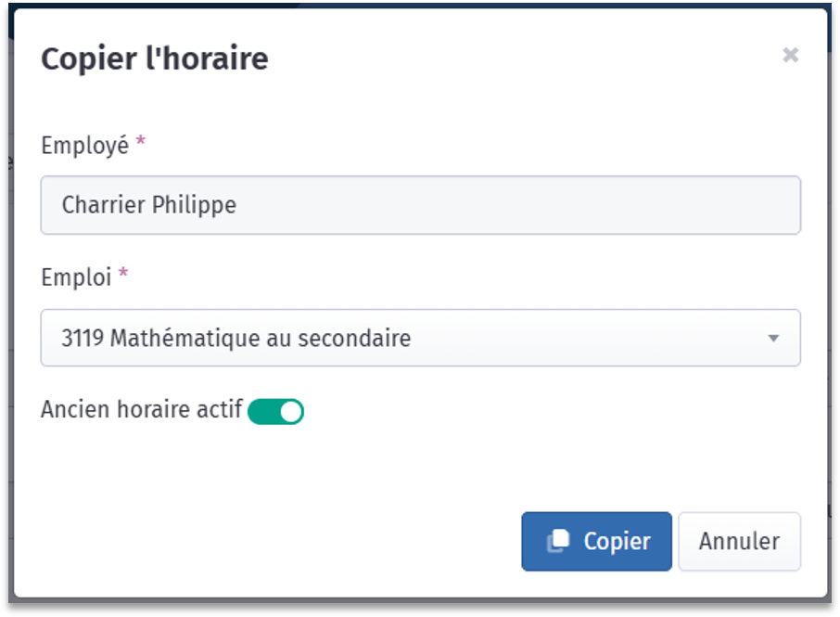
Task: Choose the 3119 Mathématique au secondaire value
Action: click(x=236, y=338)
